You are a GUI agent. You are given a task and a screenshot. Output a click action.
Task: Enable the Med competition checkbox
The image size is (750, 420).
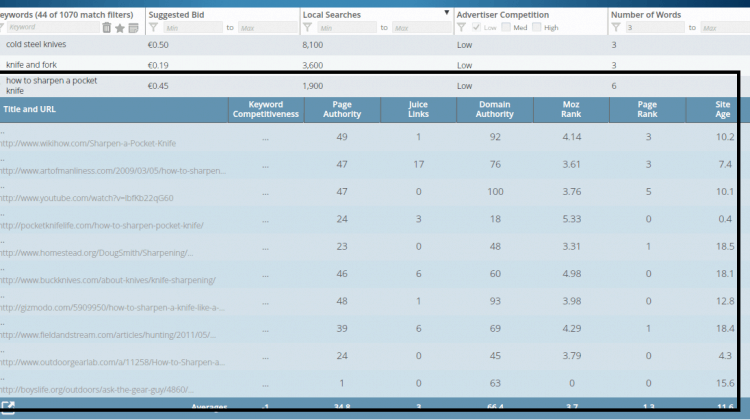click(506, 27)
